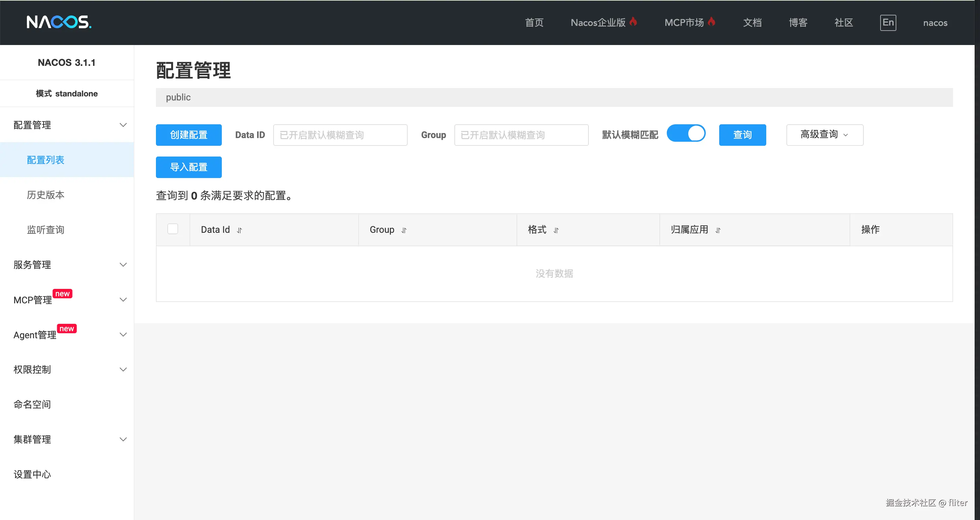Click the 导入配置 button
Screen dimensions: 980x520
pos(189,167)
